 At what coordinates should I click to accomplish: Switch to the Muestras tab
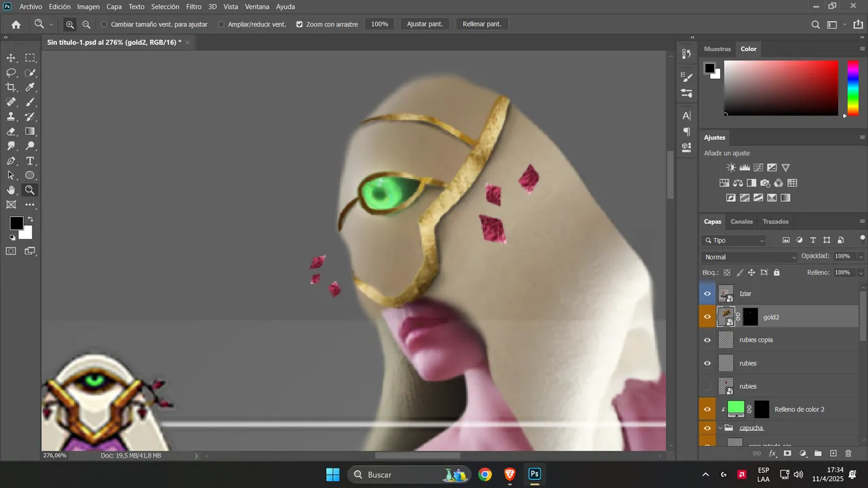point(717,49)
